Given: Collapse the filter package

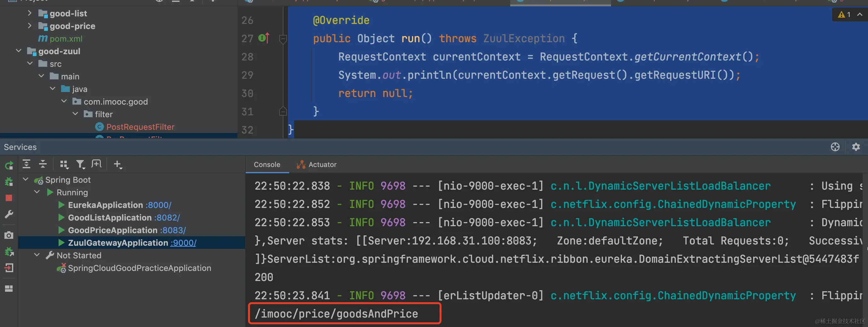Looking at the screenshot, I should coord(75,114).
